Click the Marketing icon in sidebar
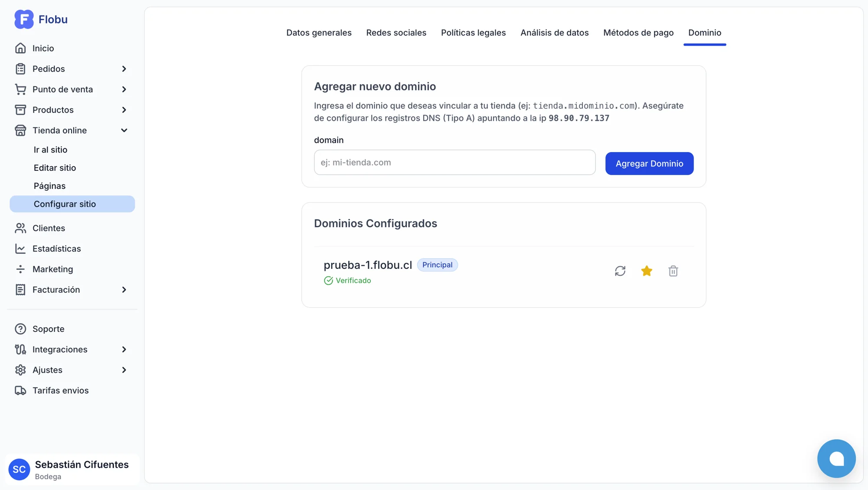Viewport: 868px width, 490px height. [x=21, y=269]
